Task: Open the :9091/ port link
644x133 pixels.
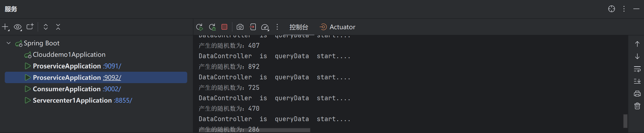Action: (112, 66)
